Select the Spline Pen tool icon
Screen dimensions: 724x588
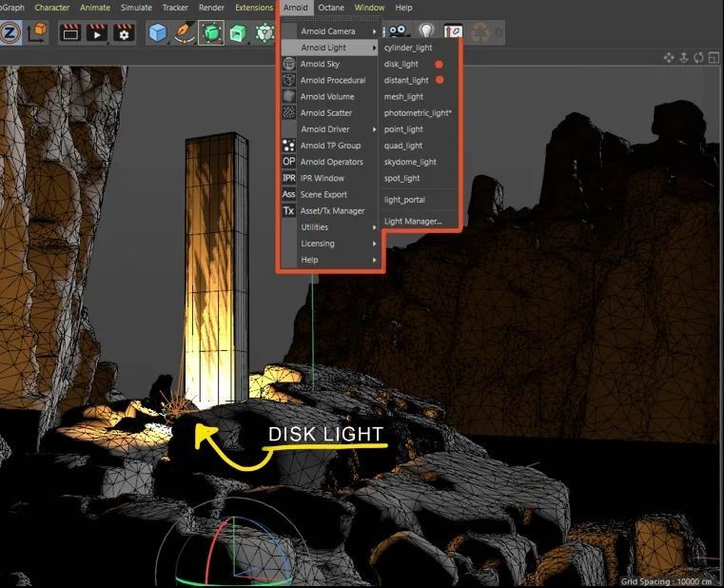coord(185,32)
